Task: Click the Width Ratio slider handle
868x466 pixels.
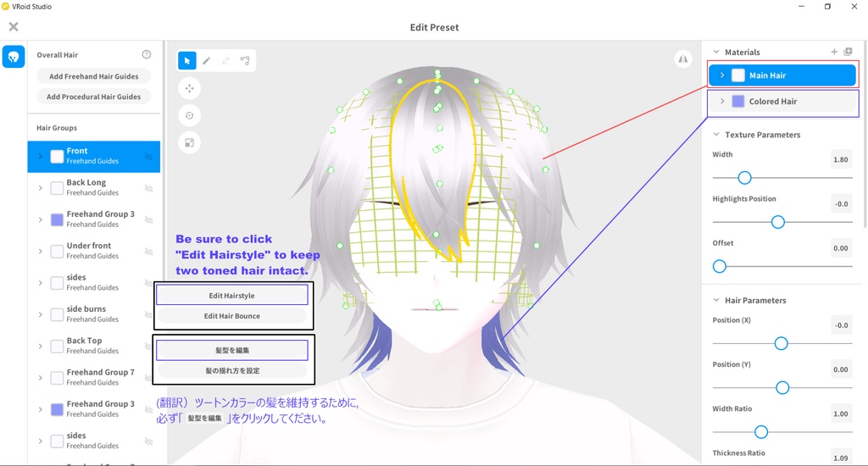Action: (761, 432)
